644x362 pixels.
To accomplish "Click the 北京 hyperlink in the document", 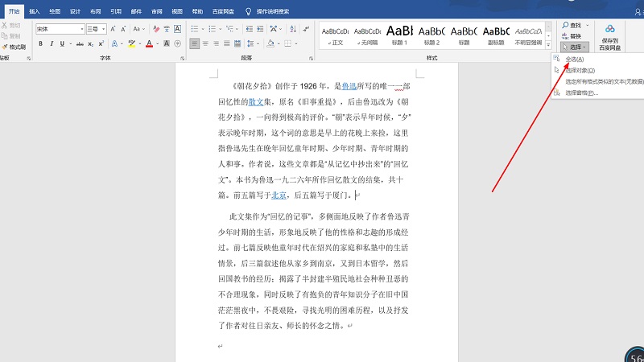I will (279, 195).
